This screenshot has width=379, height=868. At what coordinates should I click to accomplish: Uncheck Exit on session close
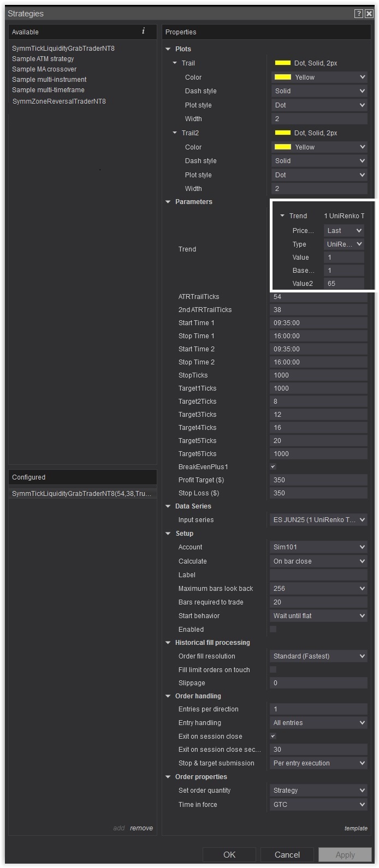point(273,736)
